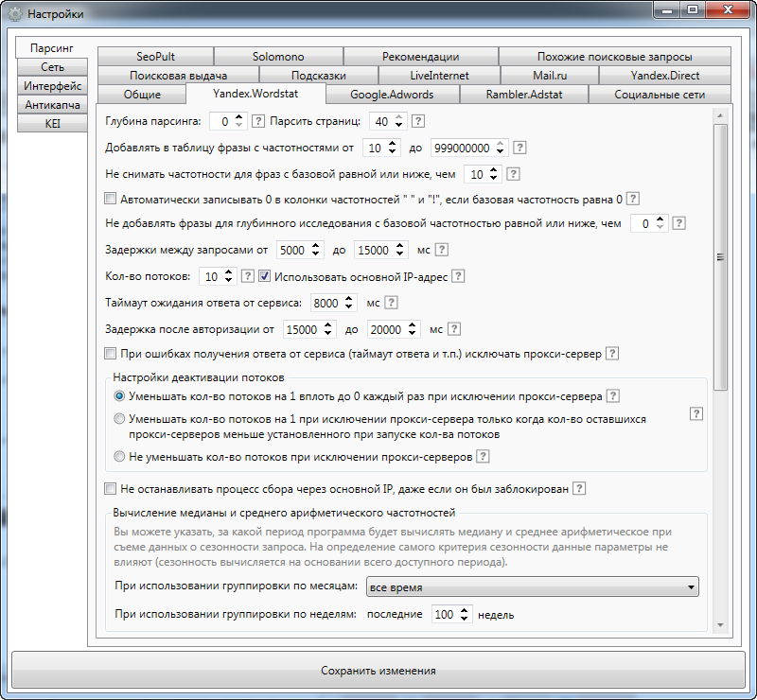Screen dimensions: 757x700
Task: Show help for Таймаут ожидания ответа
Action: [x=391, y=303]
